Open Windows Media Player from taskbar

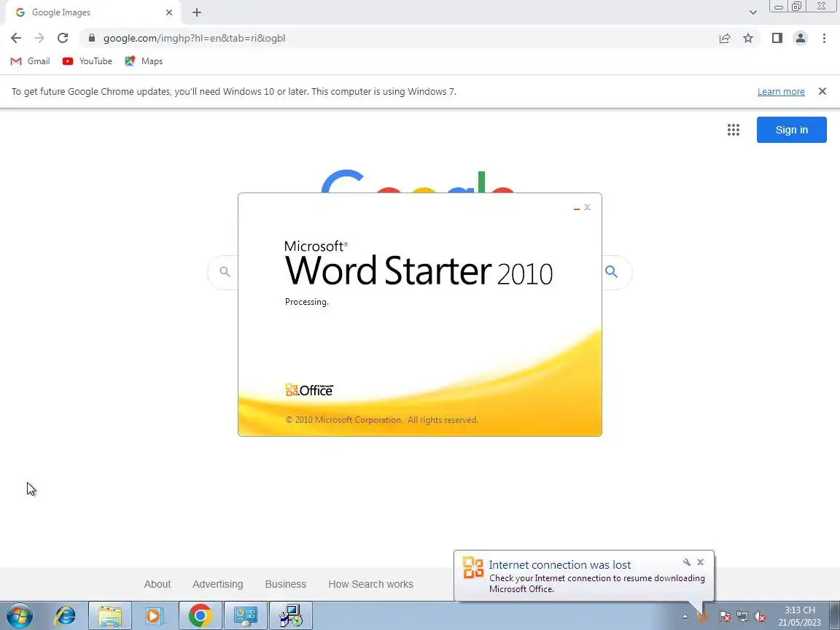[x=155, y=615]
